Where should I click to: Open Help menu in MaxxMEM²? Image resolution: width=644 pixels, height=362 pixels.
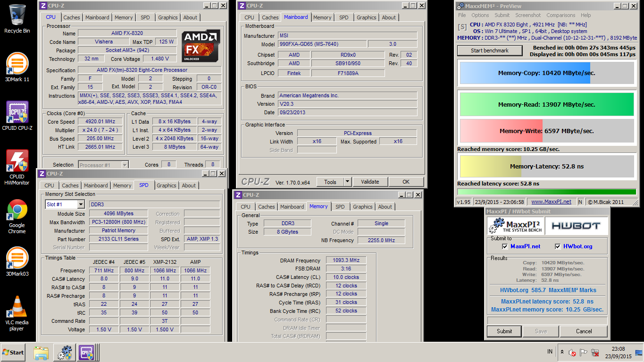[x=586, y=15]
